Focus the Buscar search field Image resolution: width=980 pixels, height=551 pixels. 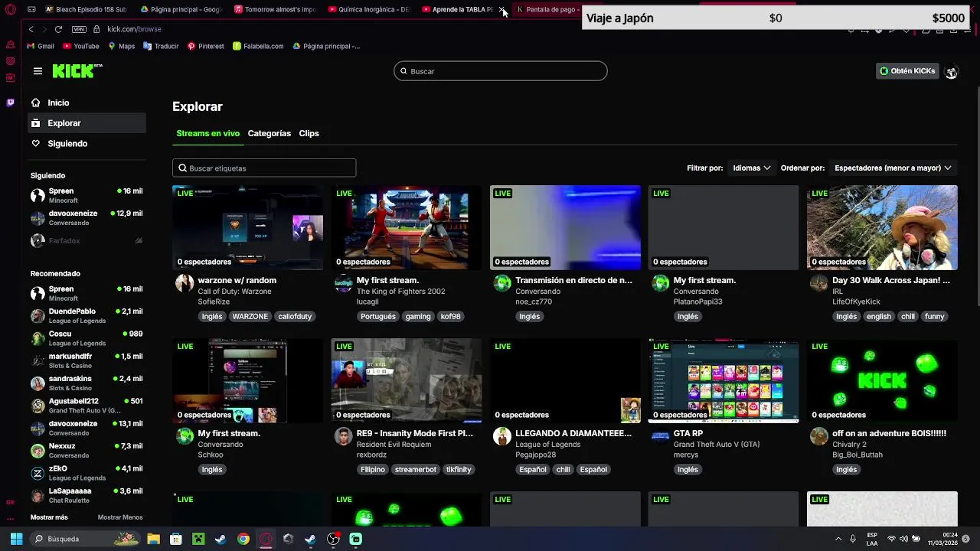501,71
